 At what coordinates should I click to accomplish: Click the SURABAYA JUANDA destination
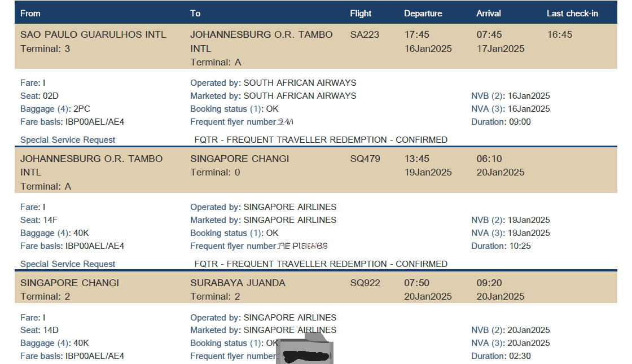pos(238,283)
